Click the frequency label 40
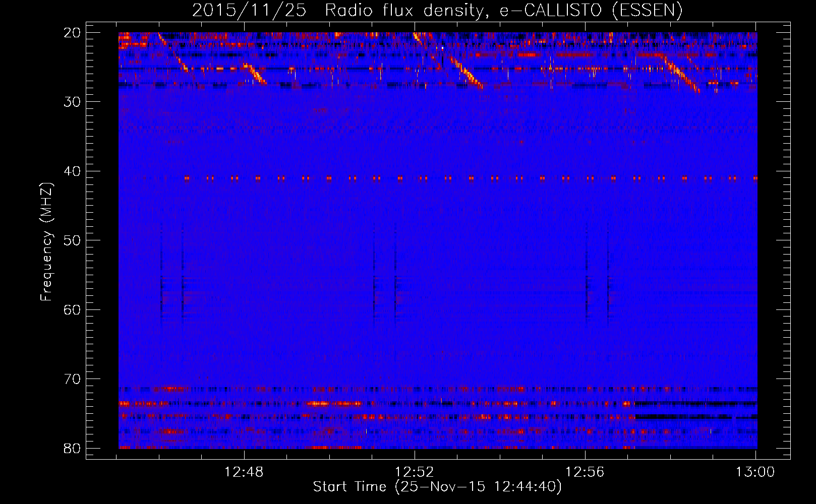The height and width of the screenshot is (504, 816). (x=73, y=171)
